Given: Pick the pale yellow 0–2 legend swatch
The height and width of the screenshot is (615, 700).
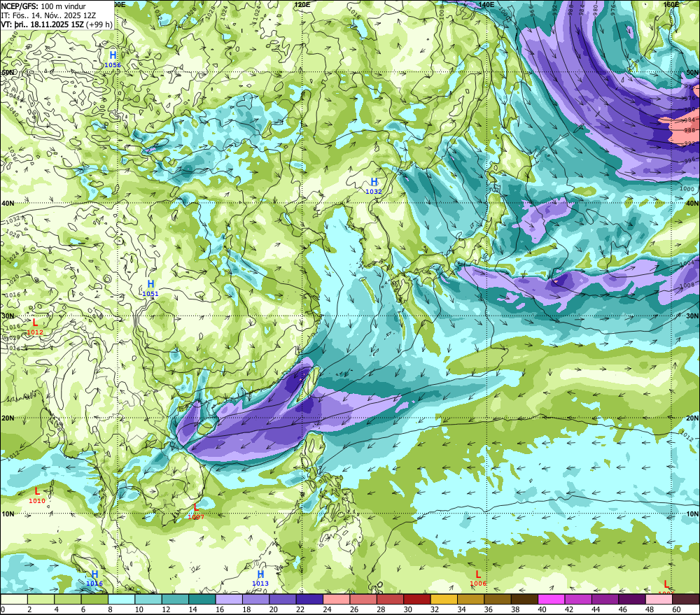Looking at the screenshot, I should click(14, 600).
